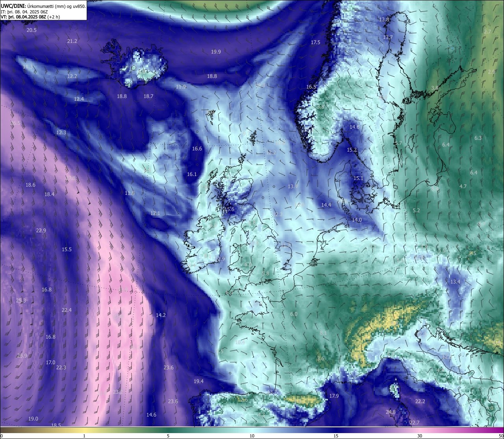This screenshot has width=504, height=439.
Task: Click the 18.7 value south of Iceland
Action: tap(148, 96)
